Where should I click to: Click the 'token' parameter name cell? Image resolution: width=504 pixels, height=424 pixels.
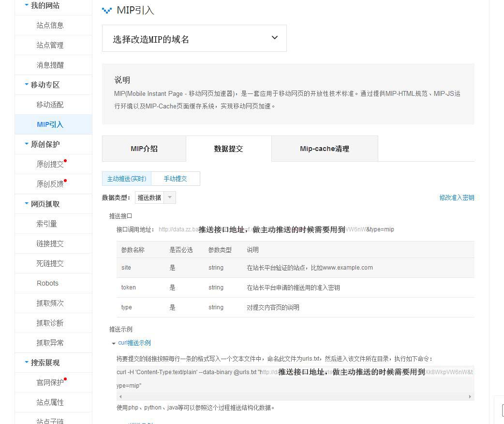coord(128,288)
